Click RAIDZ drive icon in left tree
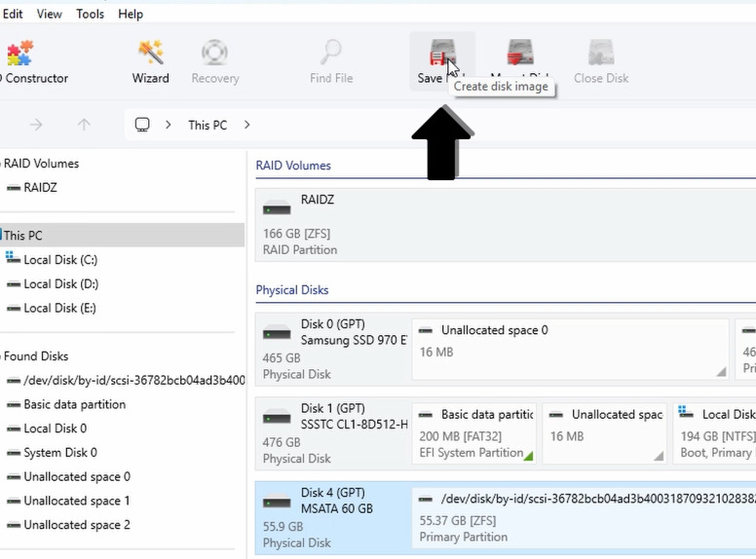The height and width of the screenshot is (559, 756). pos(14,188)
